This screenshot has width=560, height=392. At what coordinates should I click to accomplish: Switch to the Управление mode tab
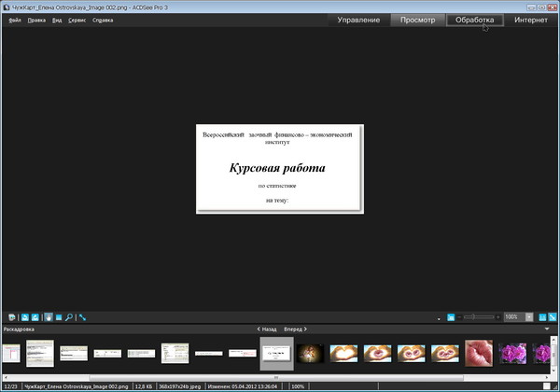tap(358, 20)
